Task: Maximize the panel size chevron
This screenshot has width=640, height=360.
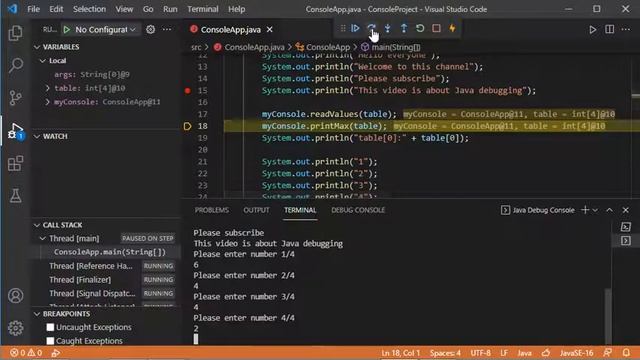Action: click(x=609, y=210)
